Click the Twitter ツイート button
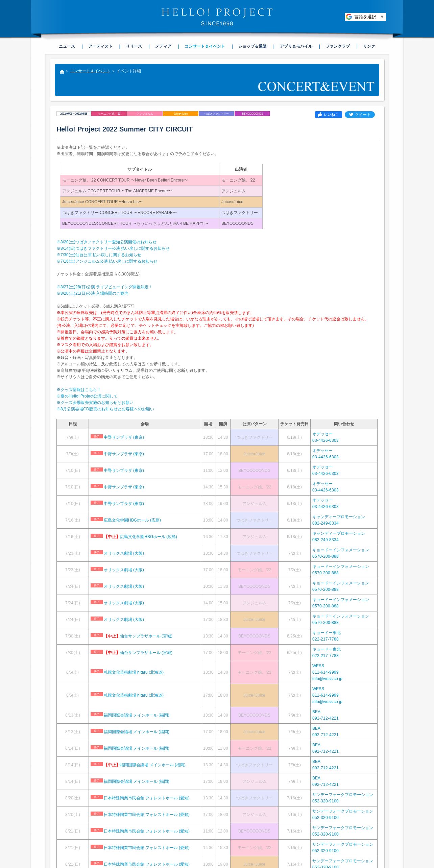 click(x=360, y=115)
